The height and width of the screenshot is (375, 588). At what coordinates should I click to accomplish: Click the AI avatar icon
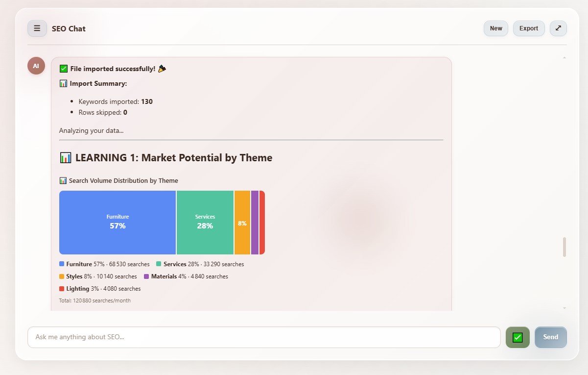pyautogui.click(x=36, y=65)
